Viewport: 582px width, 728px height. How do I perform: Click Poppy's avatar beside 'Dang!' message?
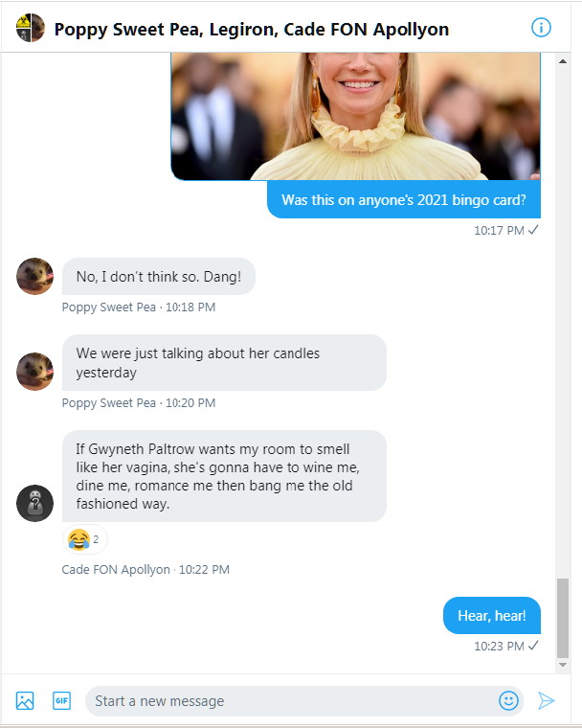pyautogui.click(x=34, y=277)
